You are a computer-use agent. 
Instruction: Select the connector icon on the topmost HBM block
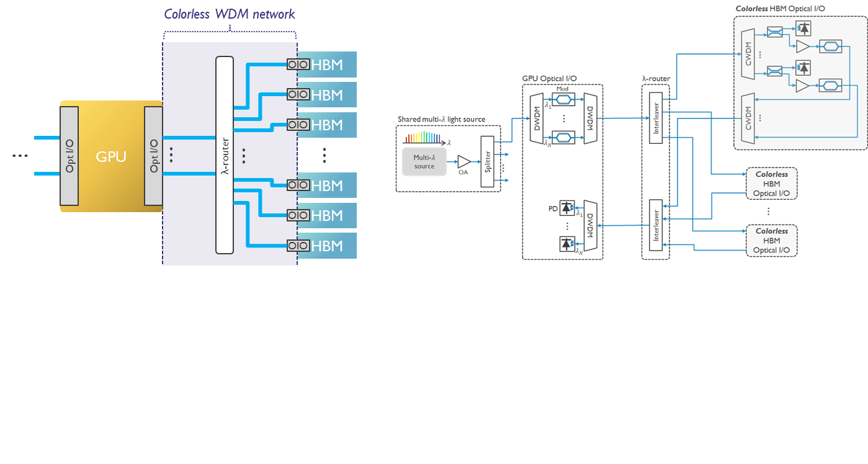coord(298,64)
